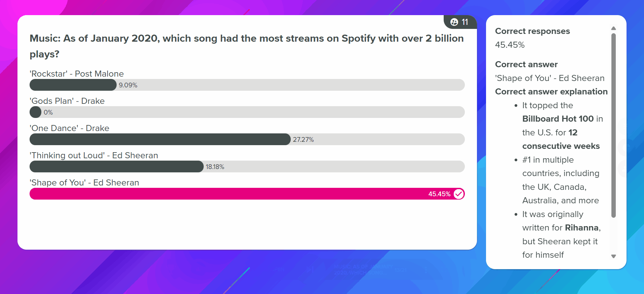The width and height of the screenshot is (644, 294).
Task: Click the 18.18% Thinking out Loud result bar
Action: (117, 167)
